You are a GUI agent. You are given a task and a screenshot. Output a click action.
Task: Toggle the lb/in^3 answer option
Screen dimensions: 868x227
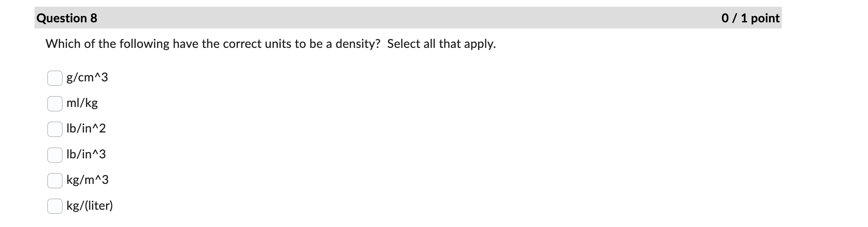pos(55,154)
